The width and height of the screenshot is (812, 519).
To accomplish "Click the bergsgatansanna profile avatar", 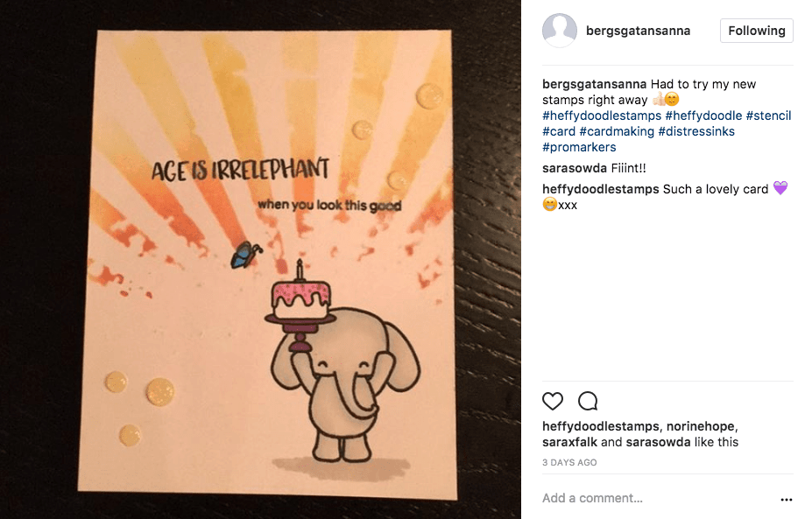I will point(559,31).
